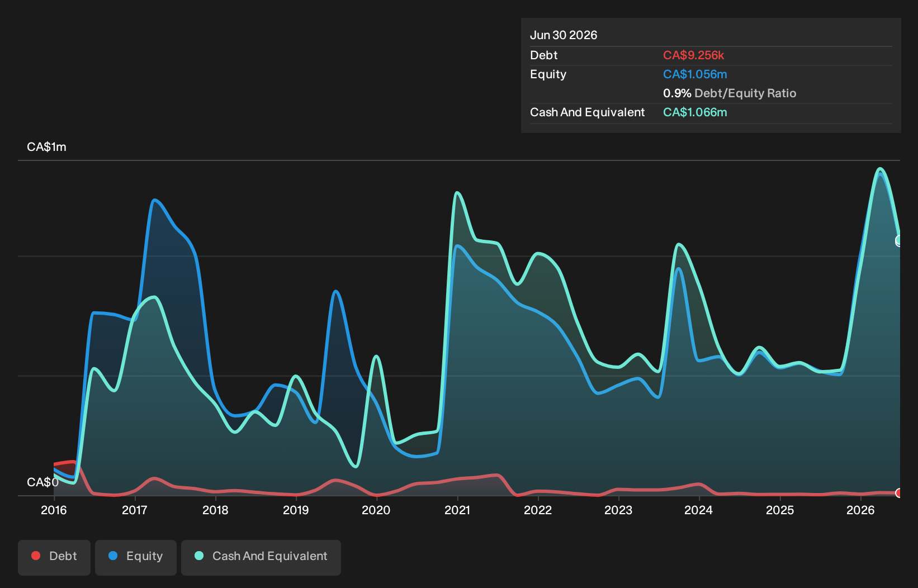Click the Equity row label in tooltip
918x588 pixels.
pyautogui.click(x=548, y=74)
